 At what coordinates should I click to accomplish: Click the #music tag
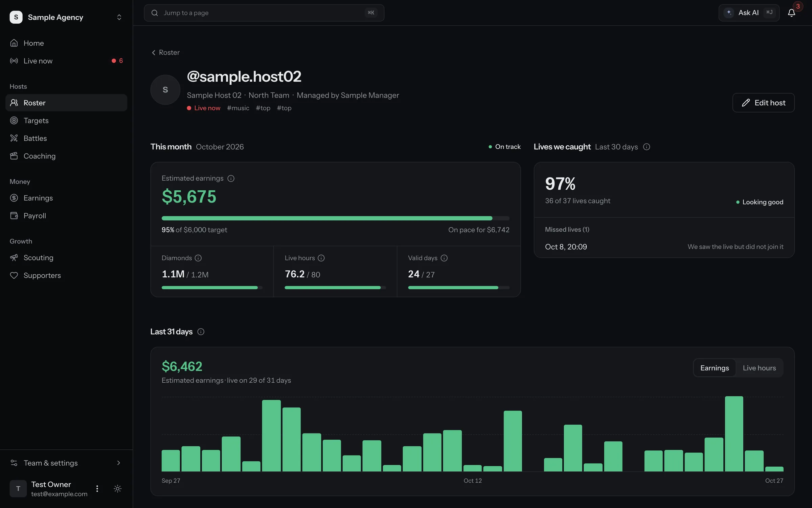238,108
